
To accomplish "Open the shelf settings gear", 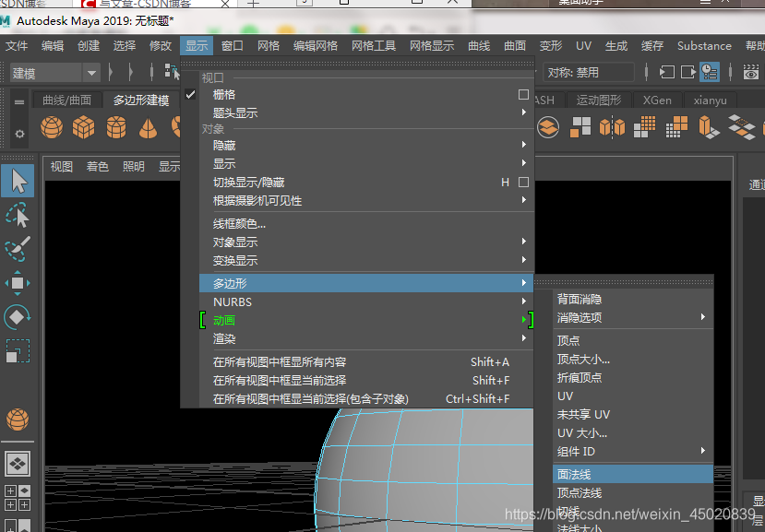I will click(x=19, y=134).
